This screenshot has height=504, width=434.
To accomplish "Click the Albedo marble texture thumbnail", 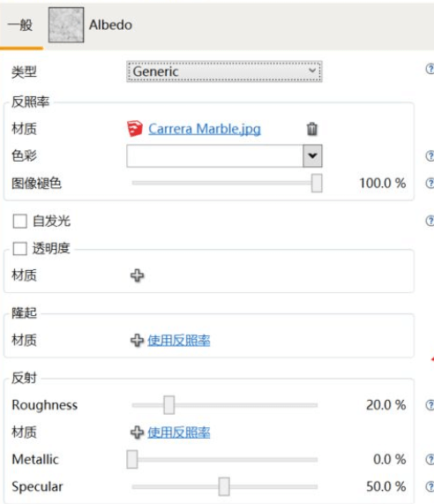I will tap(66, 25).
